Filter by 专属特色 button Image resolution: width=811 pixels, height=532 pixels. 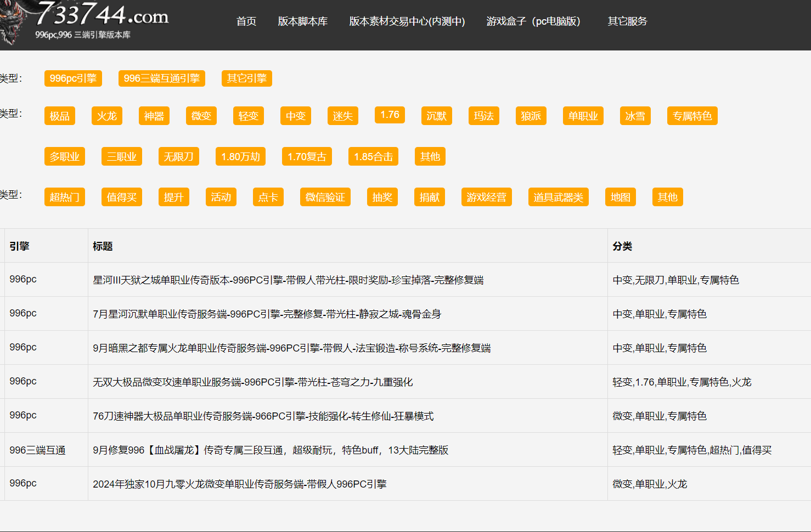692,116
